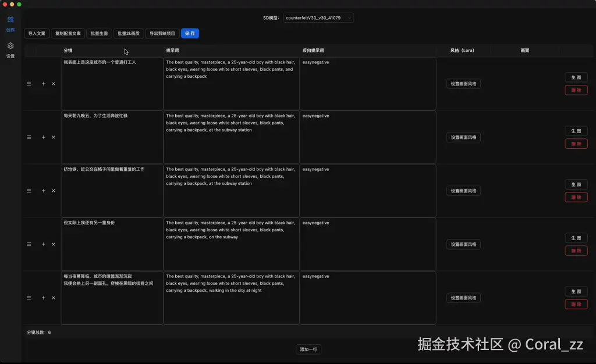Open the SD模型 counterfeitV30 dropdown
This screenshot has width=596, height=364.
[x=318, y=18]
